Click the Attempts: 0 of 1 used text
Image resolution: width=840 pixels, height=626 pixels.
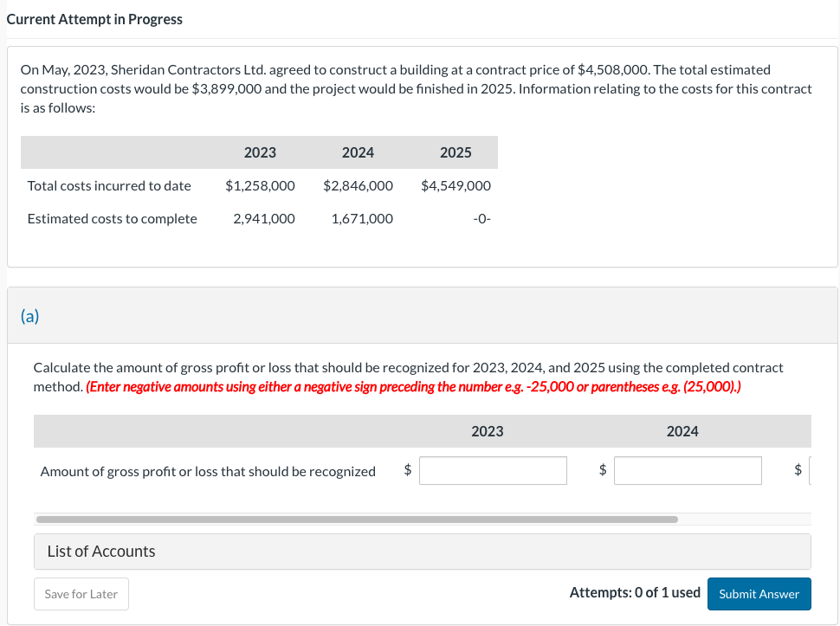[635, 592]
